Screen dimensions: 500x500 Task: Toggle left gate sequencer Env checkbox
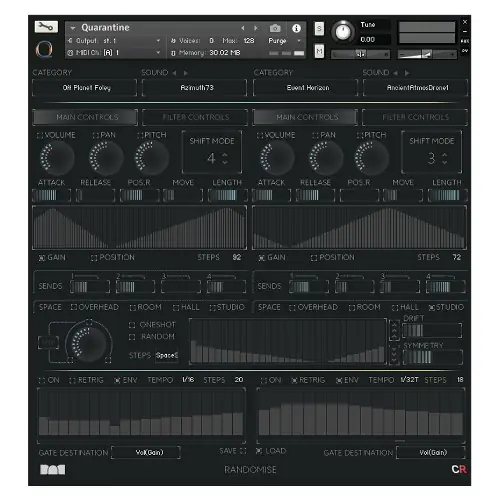(x=117, y=381)
